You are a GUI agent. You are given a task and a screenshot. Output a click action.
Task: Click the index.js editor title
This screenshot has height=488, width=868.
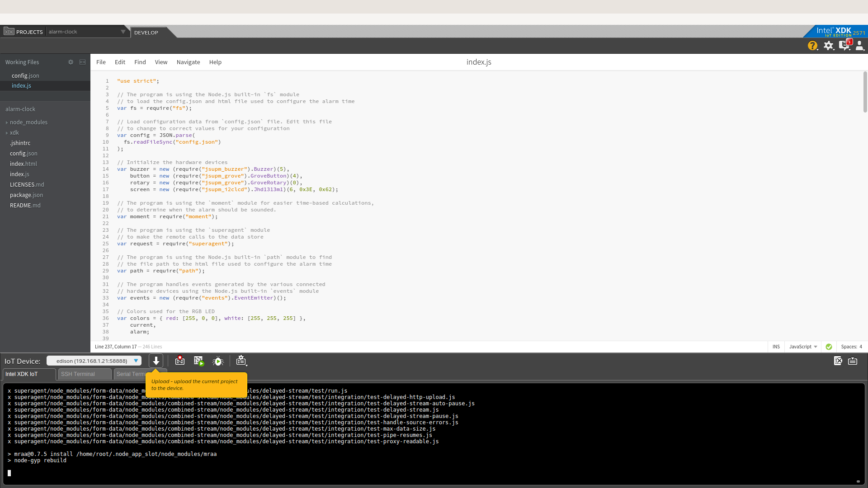479,62
